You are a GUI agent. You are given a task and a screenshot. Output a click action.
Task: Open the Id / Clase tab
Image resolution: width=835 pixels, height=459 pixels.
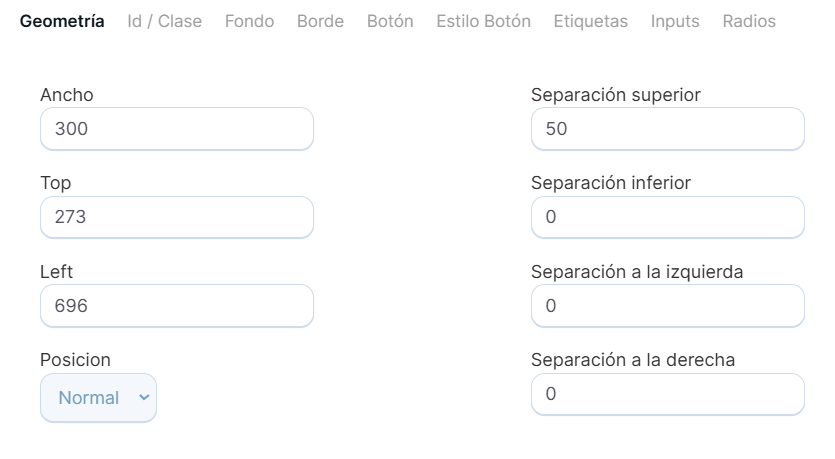165,21
